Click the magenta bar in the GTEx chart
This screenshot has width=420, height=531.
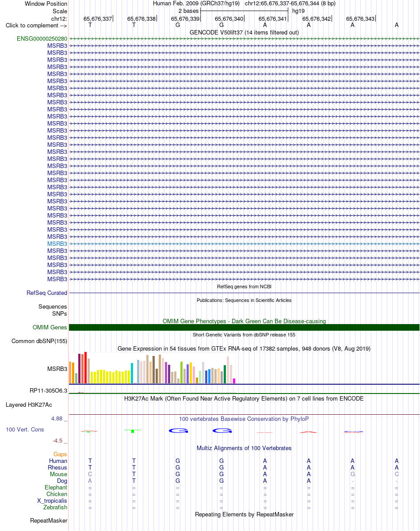pyautogui.click(x=234, y=381)
